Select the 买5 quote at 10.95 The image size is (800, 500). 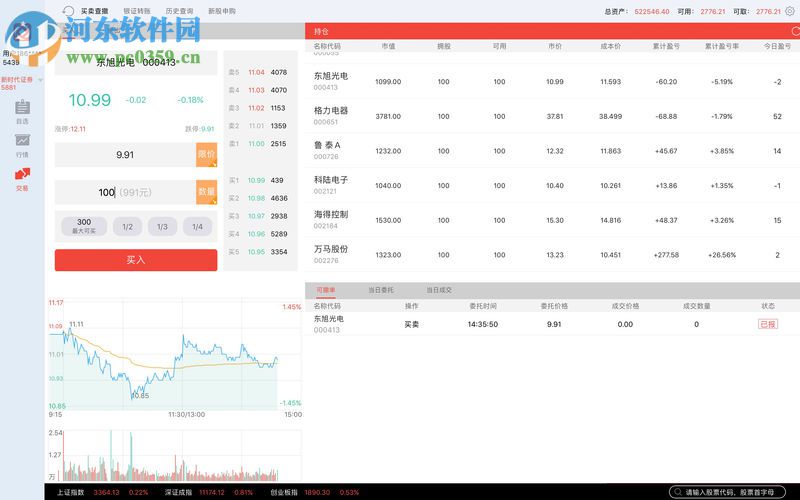(x=258, y=252)
